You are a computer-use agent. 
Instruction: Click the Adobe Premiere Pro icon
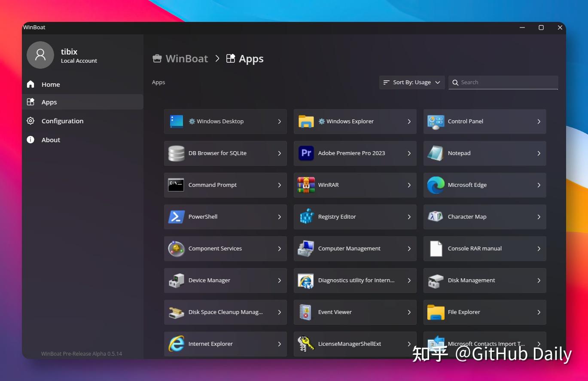pos(306,153)
